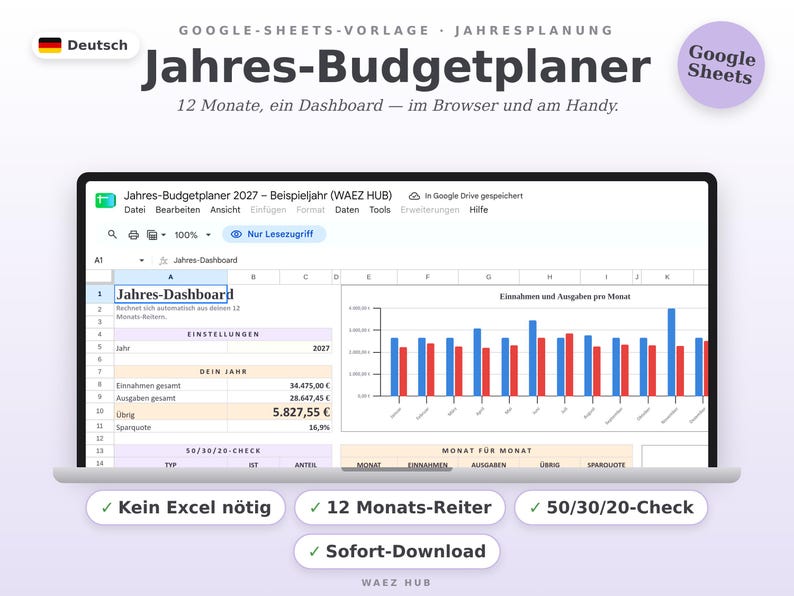The width and height of the screenshot is (794, 596).
Task: Click the greyed Erweiterungen menu
Action: [429, 210]
